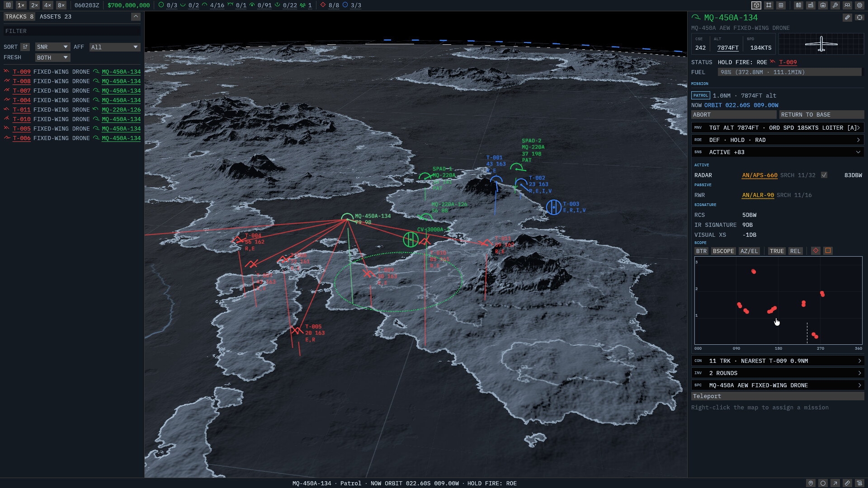Select the T-003 blue contact symbol on map
This screenshot has width=868, height=488.
pyautogui.click(x=554, y=207)
